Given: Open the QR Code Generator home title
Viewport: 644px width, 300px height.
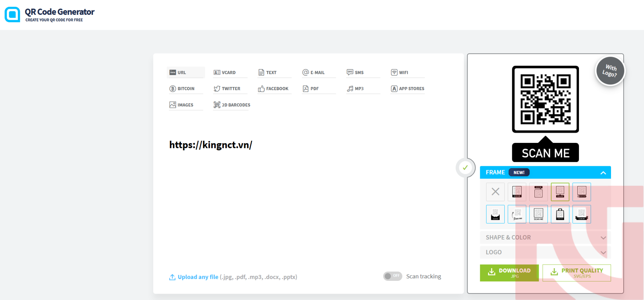Looking at the screenshot, I should click(59, 12).
